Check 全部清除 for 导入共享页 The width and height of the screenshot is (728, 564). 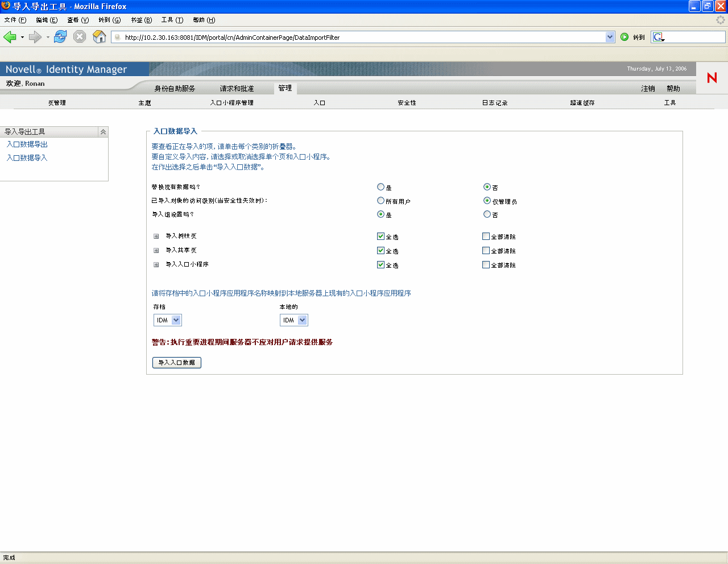486,250
